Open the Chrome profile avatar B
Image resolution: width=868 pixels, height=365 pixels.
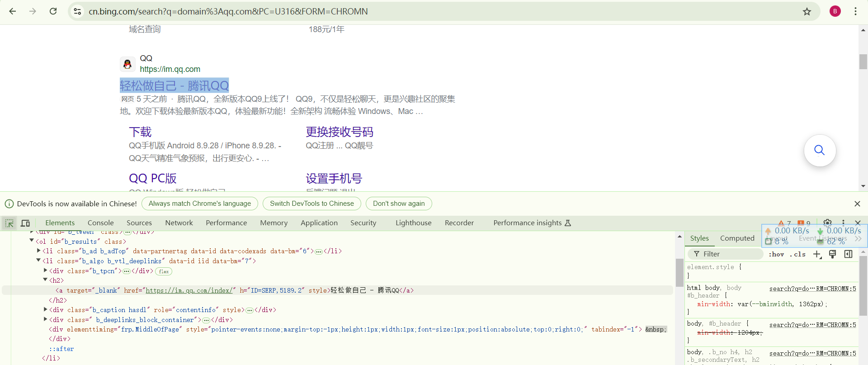[835, 11]
